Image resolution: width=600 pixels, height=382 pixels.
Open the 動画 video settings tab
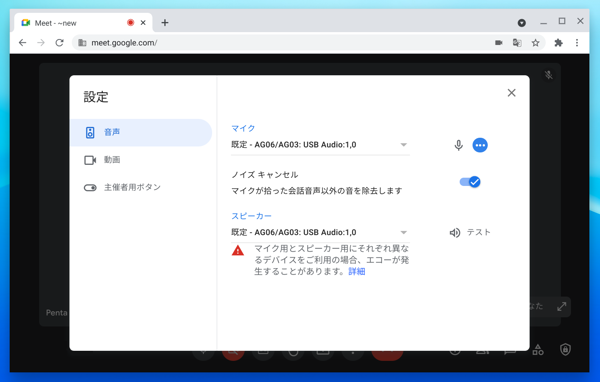[141, 160]
